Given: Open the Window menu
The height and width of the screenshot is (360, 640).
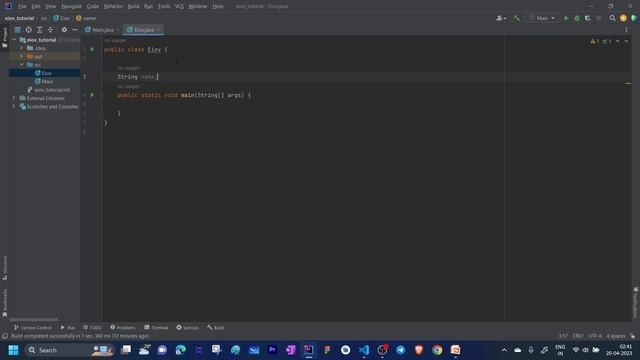Looking at the screenshot, I should click(198, 6).
